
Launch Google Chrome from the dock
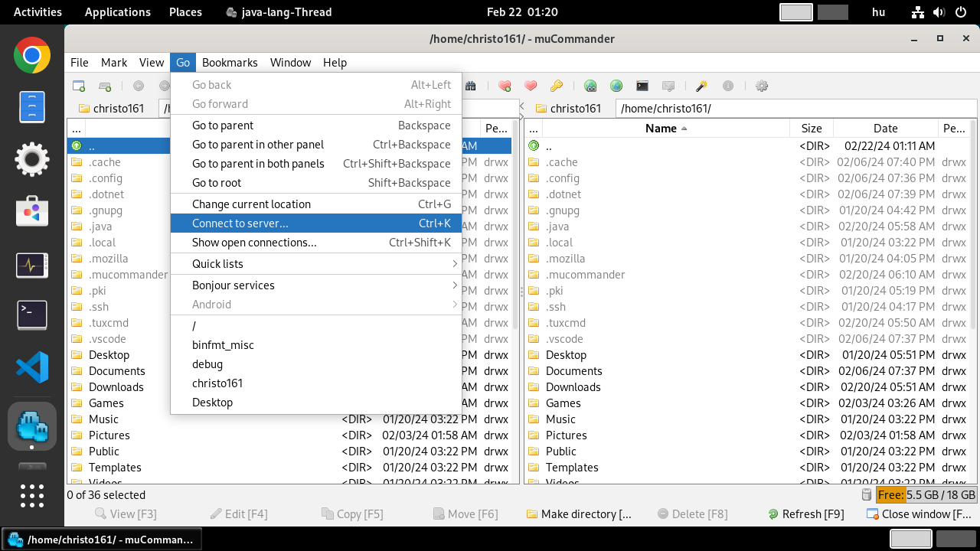pyautogui.click(x=32, y=56)
